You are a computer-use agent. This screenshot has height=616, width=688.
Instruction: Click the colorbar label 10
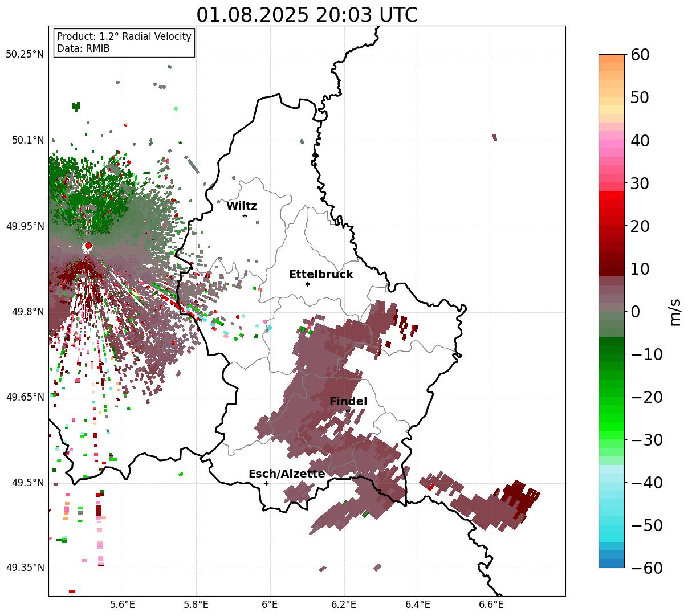pos(639,268)
